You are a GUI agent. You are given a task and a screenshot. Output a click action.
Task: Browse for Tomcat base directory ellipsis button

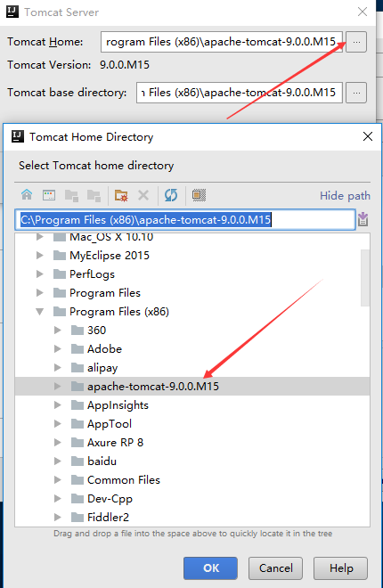point(356,93)
